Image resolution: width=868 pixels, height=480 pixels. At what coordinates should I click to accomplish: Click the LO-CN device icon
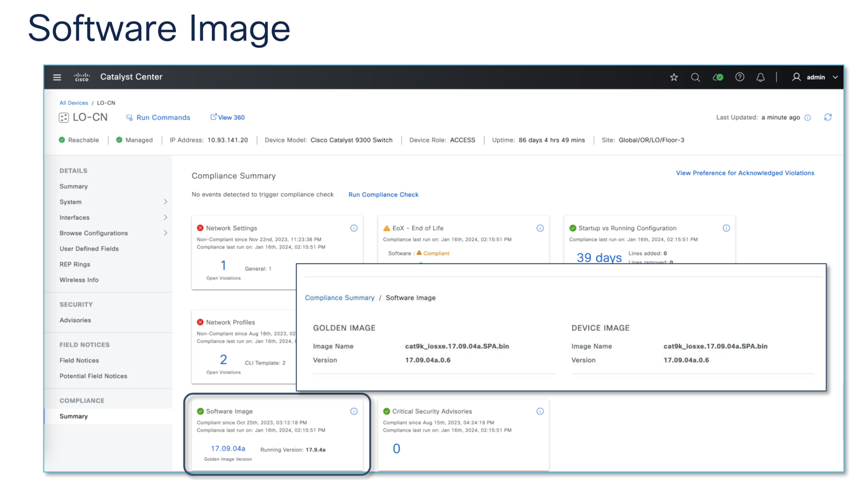click(x=64, y=117)
